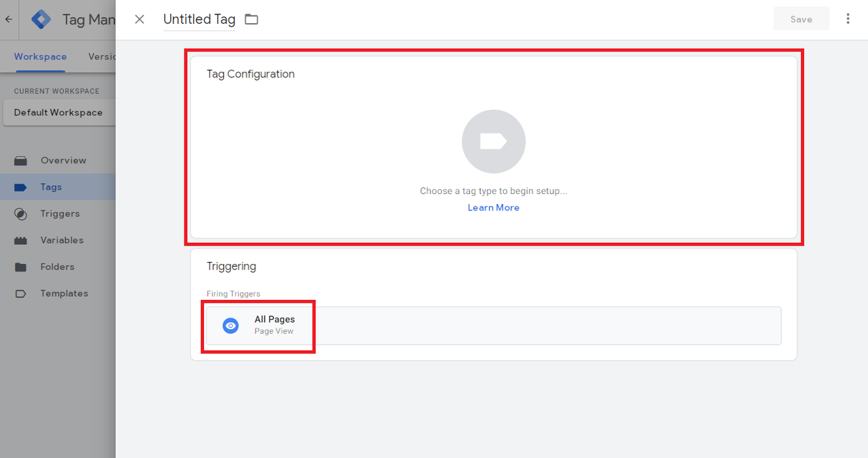868x458 pixels.
Task: Click the Tag Manager logo icon
Action: point(41,19)
